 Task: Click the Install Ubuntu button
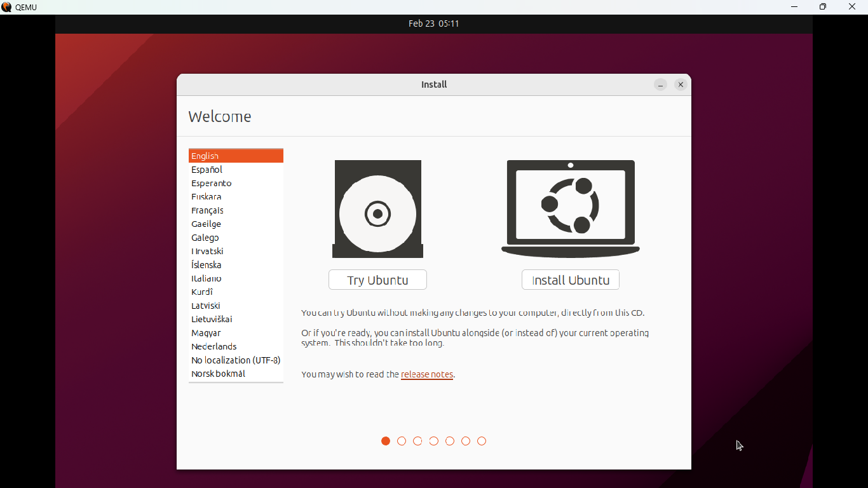[x=571, y=280]
